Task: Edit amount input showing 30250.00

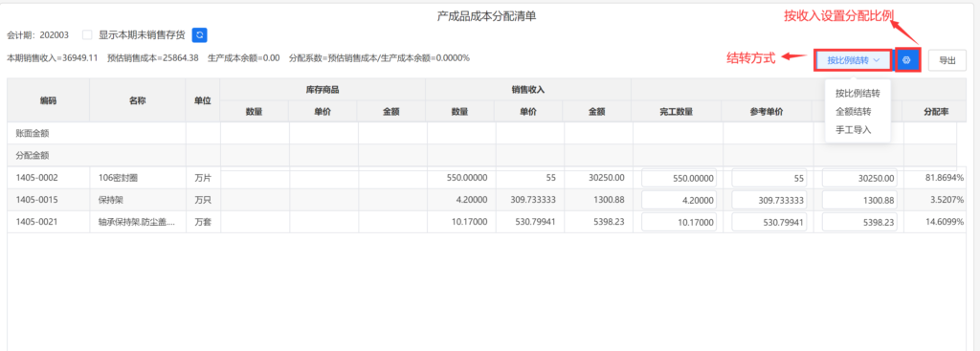Action: click(x=859, y=178)
